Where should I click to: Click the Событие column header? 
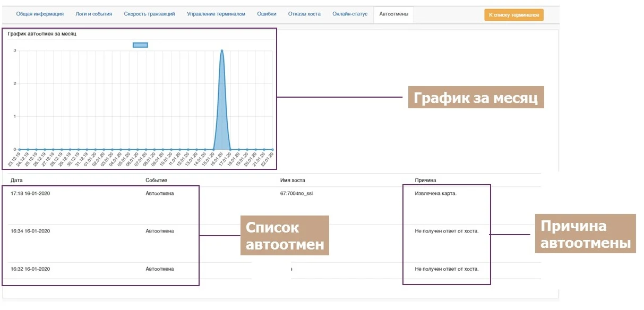click(x=156, y=180)
